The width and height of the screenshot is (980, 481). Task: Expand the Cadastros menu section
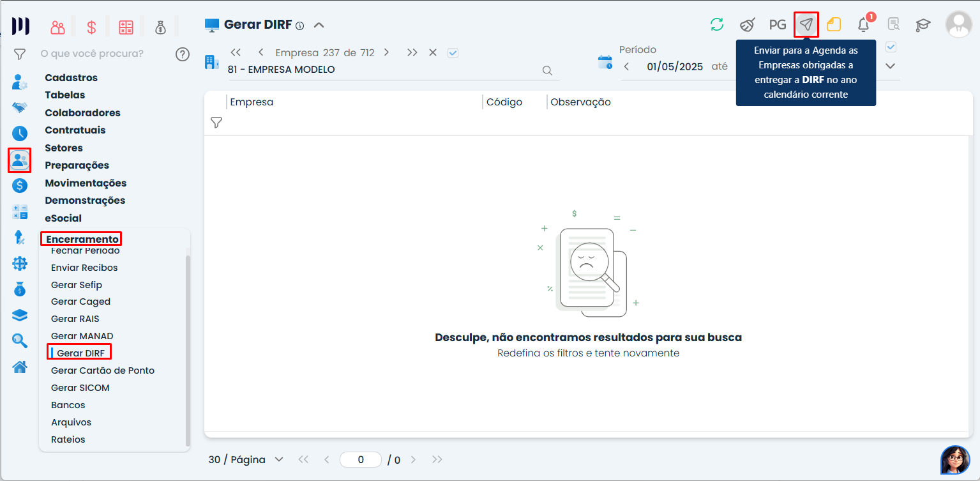point(71,78)
